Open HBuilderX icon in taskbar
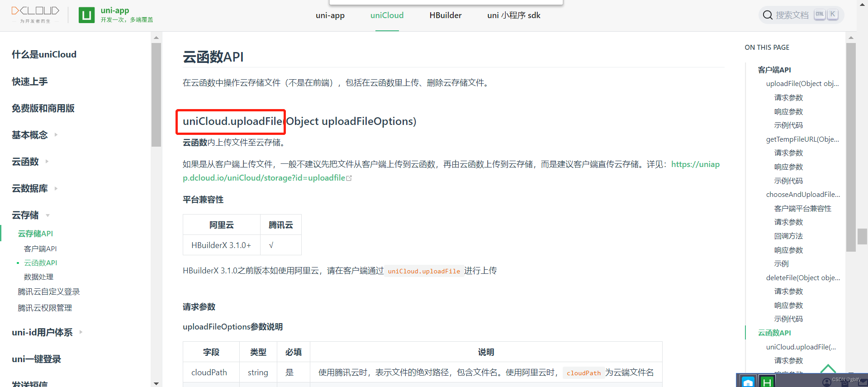The height and width of the screenshot is (387, 868). [767, 382]
